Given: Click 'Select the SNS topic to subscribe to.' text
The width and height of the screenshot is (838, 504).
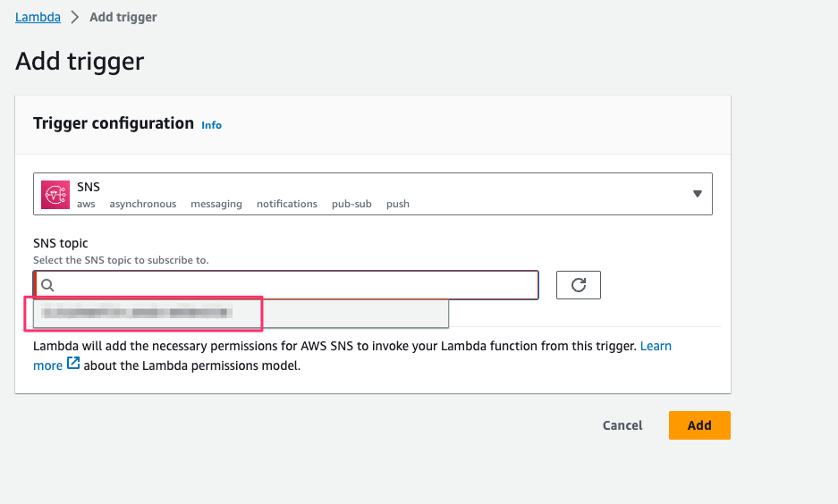Looking at the screenshot, I should [x=121, y=260].
